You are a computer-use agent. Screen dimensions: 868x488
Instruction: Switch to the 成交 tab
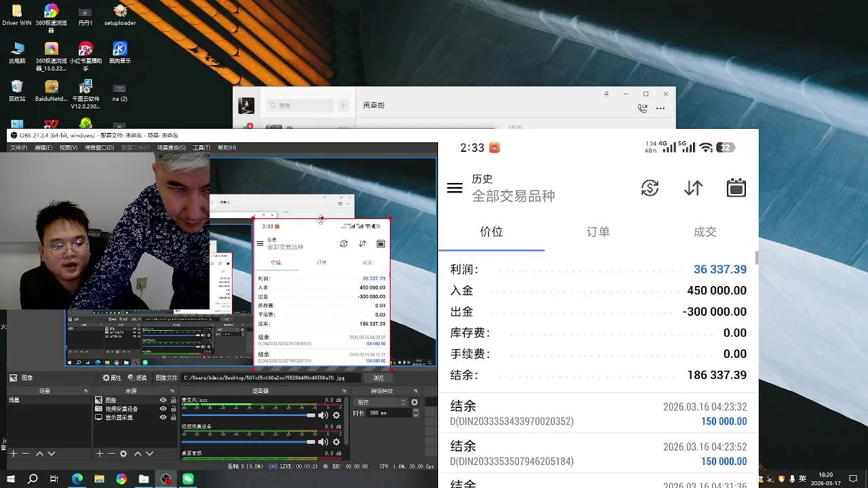pyautogui.click(x=705, y=232)
